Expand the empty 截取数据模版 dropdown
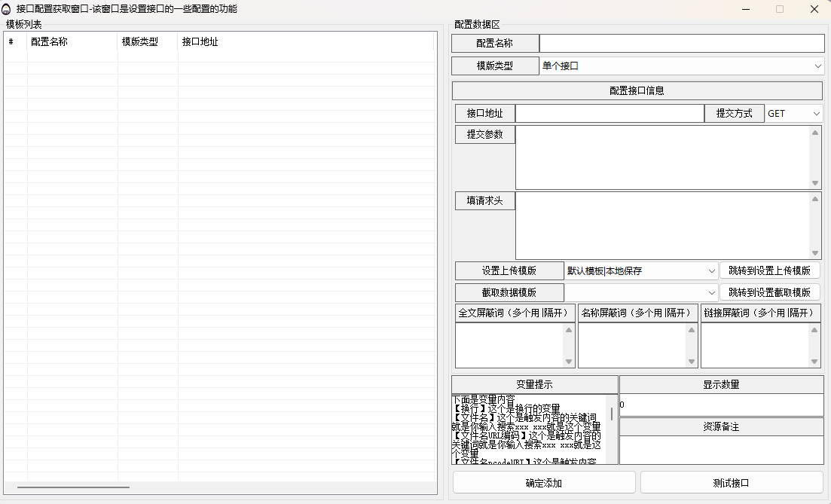Image resolution: width=831 pixels, height=504 pixels. 640,292
